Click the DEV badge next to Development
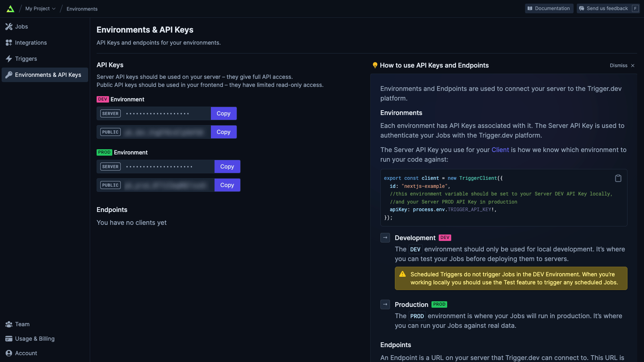Viewport: 644px width, 362px height. click(x=445, y=238)
